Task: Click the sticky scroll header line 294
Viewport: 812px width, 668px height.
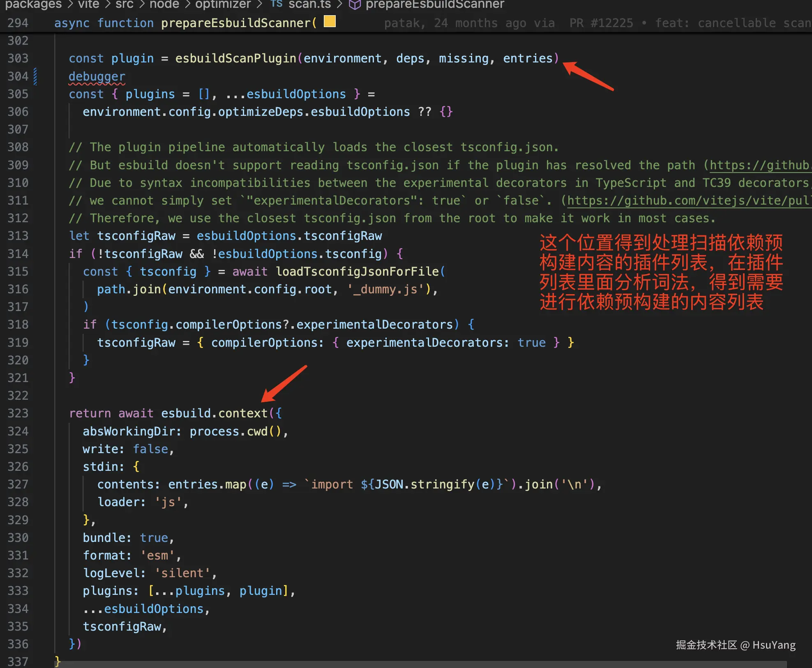Action: 185,23
